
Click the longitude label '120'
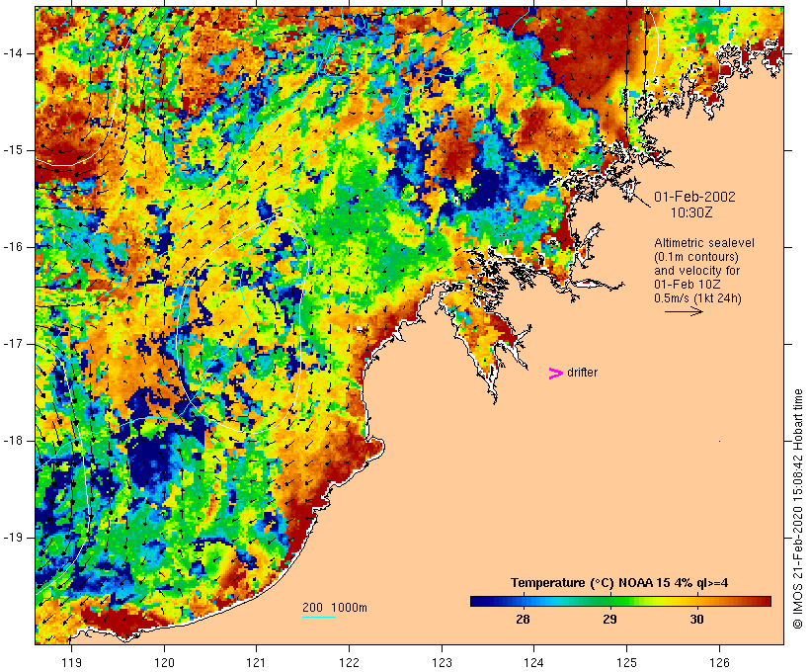point(164,663)
